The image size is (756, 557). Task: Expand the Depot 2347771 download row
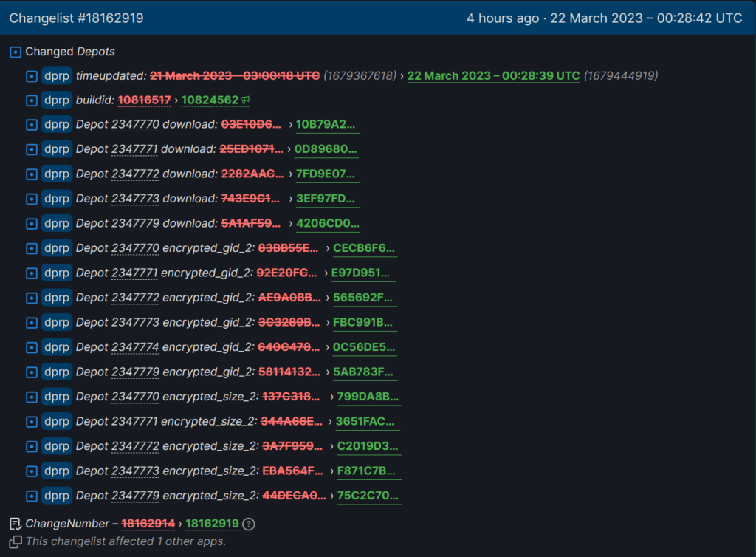[31, 149]
